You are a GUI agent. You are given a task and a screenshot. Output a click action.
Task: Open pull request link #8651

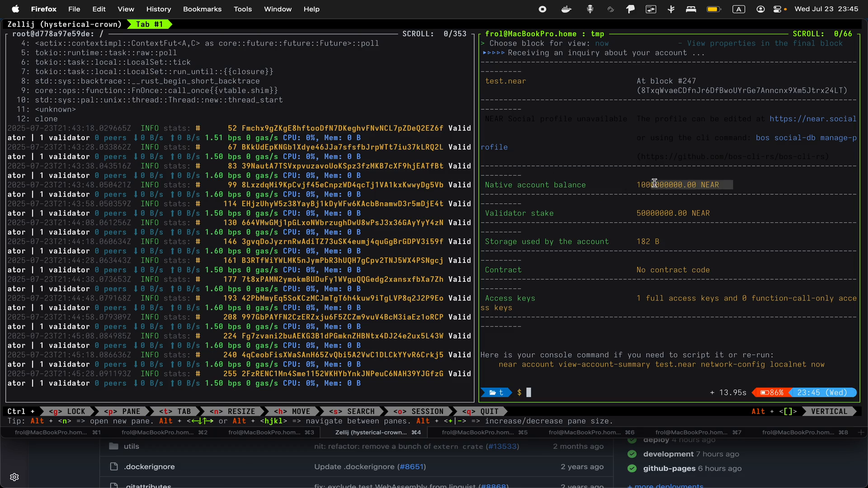coord(411,467)
